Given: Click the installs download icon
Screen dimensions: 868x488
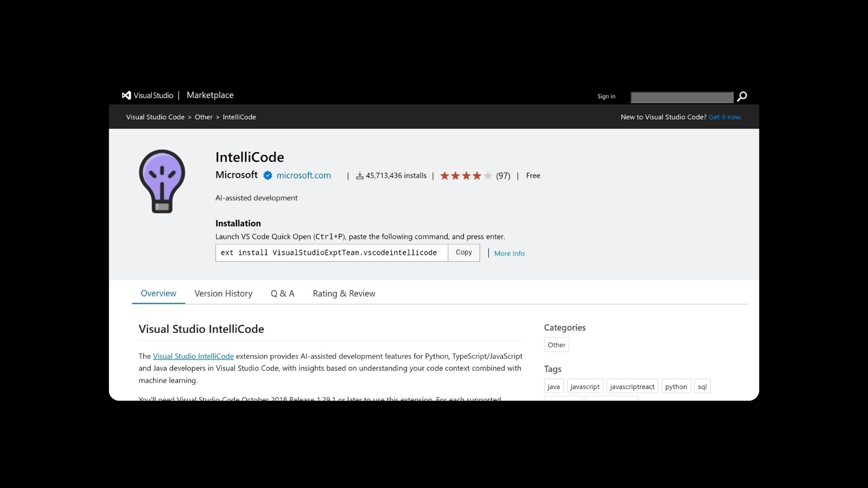Looking at the screenshot, I should click(x=360, y=176).
